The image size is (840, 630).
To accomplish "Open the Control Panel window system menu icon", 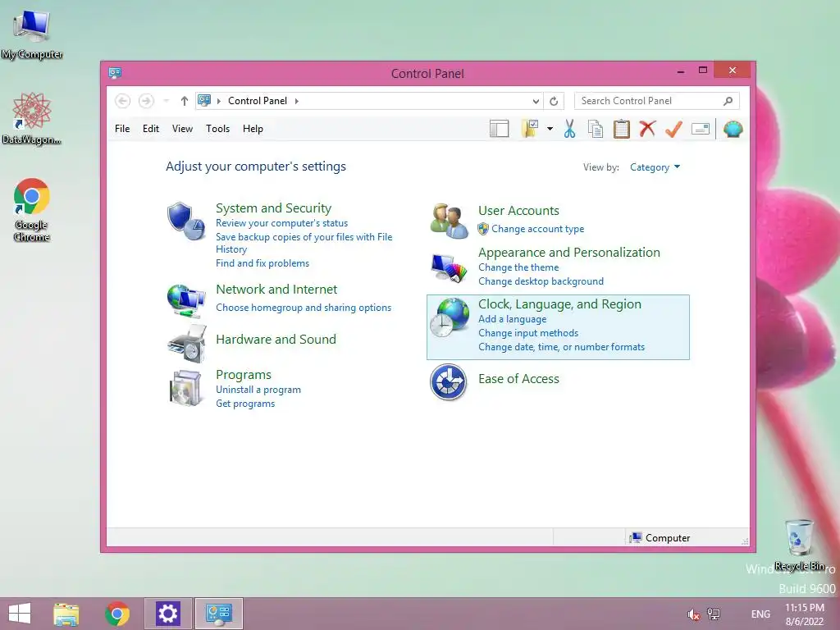I will click(115, 72).
